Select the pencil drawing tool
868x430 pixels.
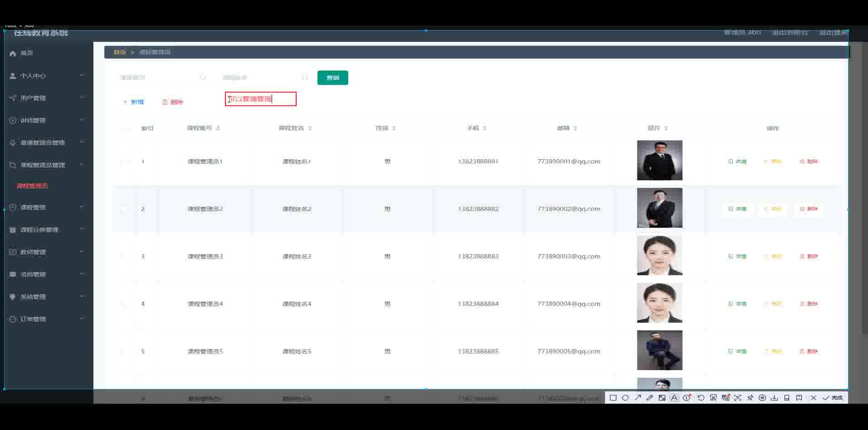650,398
